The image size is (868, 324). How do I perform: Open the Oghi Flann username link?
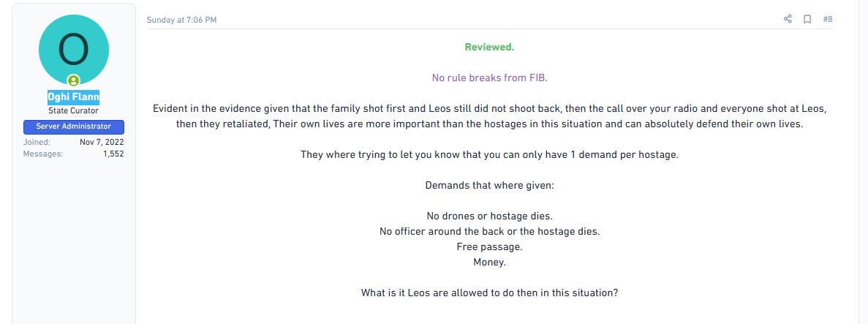tap(73, 97)
